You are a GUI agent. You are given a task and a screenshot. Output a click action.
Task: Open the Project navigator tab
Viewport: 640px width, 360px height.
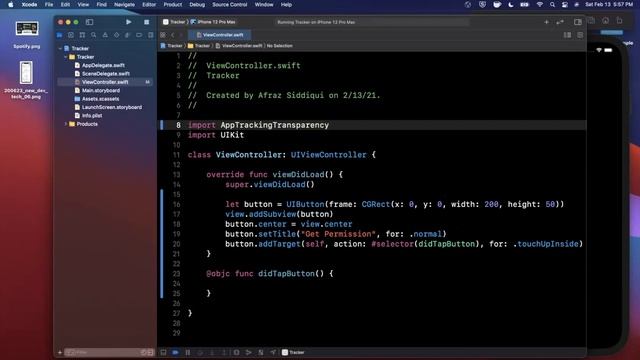60,35
